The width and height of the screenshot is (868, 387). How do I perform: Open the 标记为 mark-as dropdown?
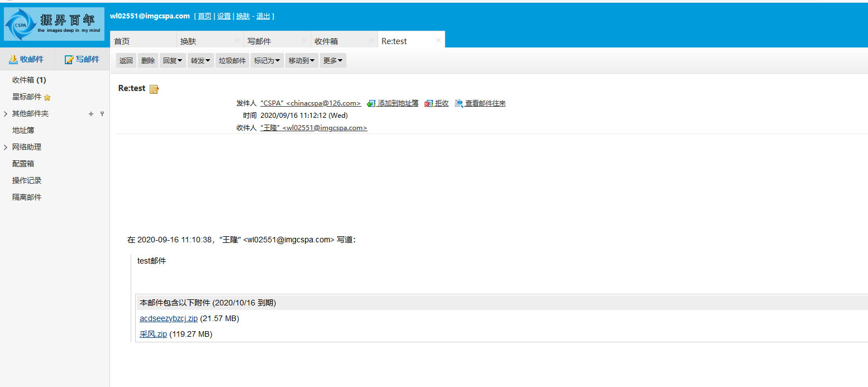click(x=266, y=61)
